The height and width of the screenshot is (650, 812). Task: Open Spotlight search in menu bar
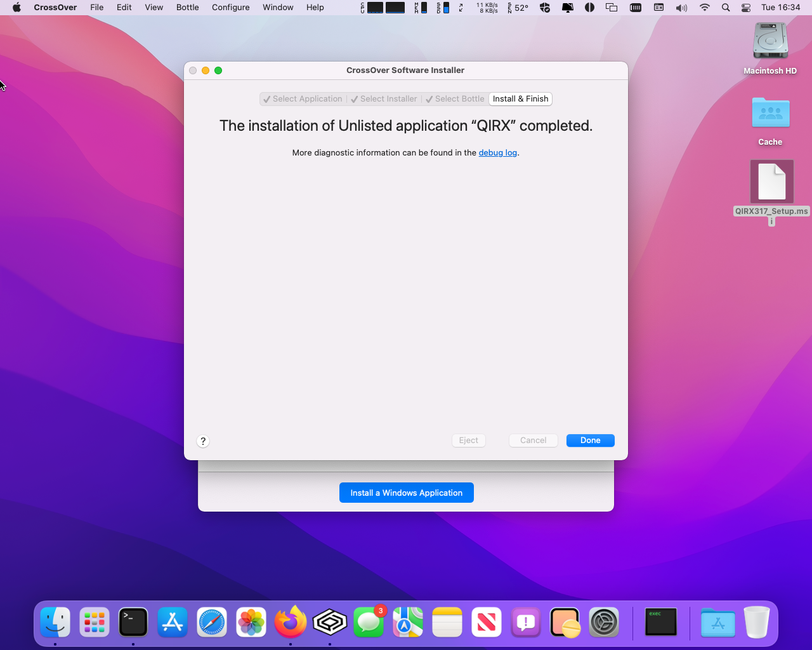[726, 8]
